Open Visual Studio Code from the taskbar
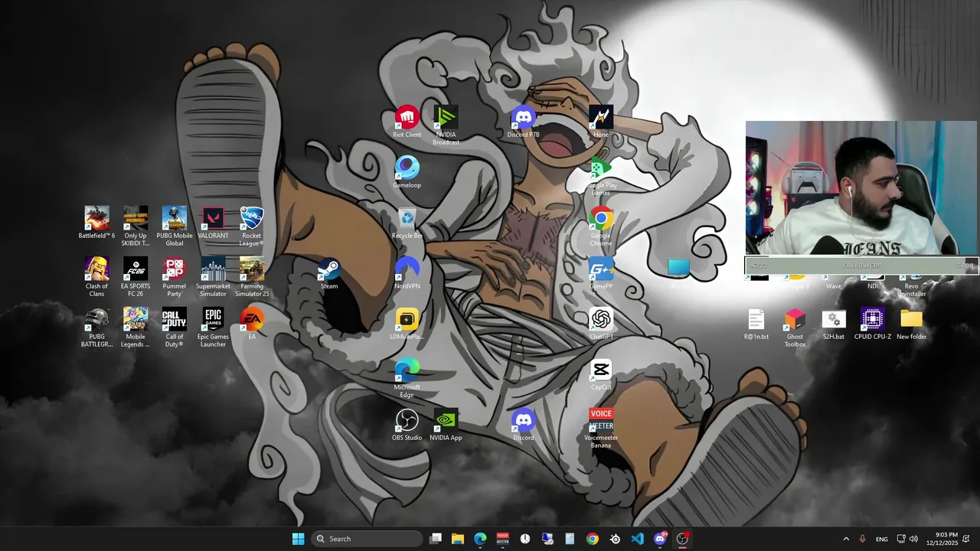This screenshot has height=551, width=980. 638,539
